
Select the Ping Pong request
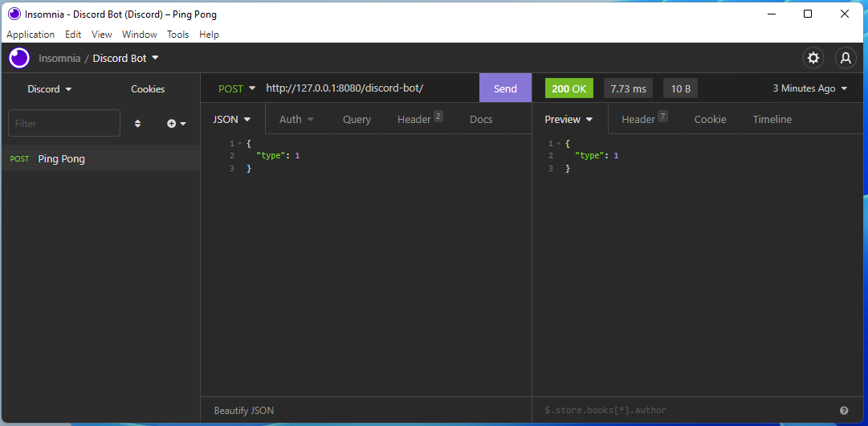tap(100, 158)
